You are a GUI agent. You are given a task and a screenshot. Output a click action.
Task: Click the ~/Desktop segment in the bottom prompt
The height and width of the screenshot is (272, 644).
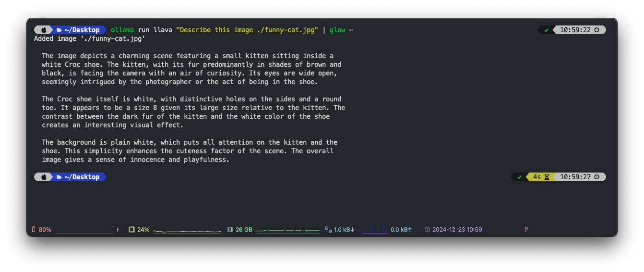[x=78, y=177]
